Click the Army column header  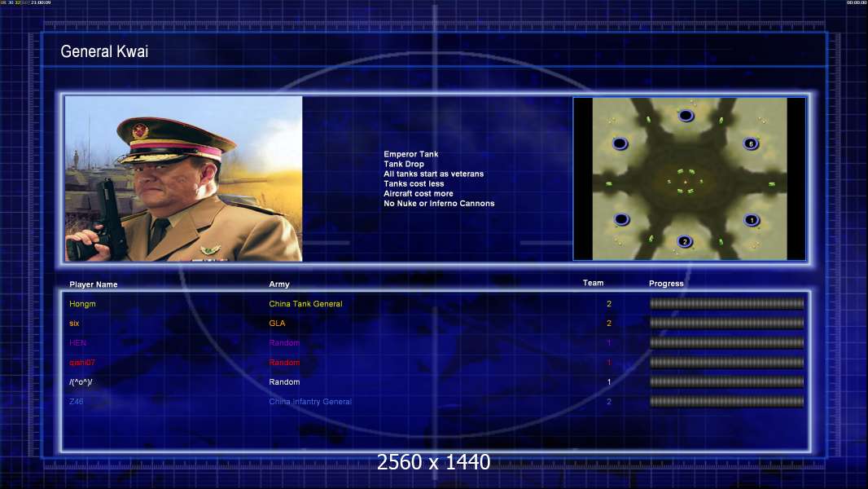[279, 284]
